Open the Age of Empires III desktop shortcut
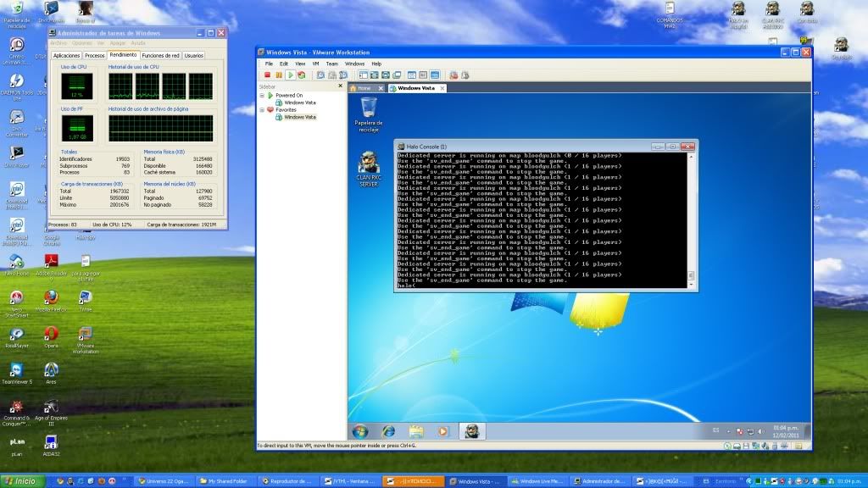The image size is (868, 488). (x=51, y=413)
